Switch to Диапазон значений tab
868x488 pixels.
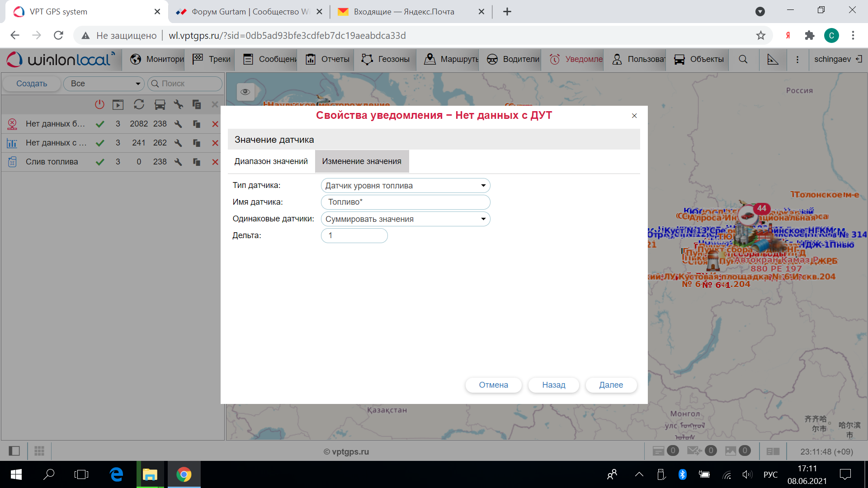[271, 161]
